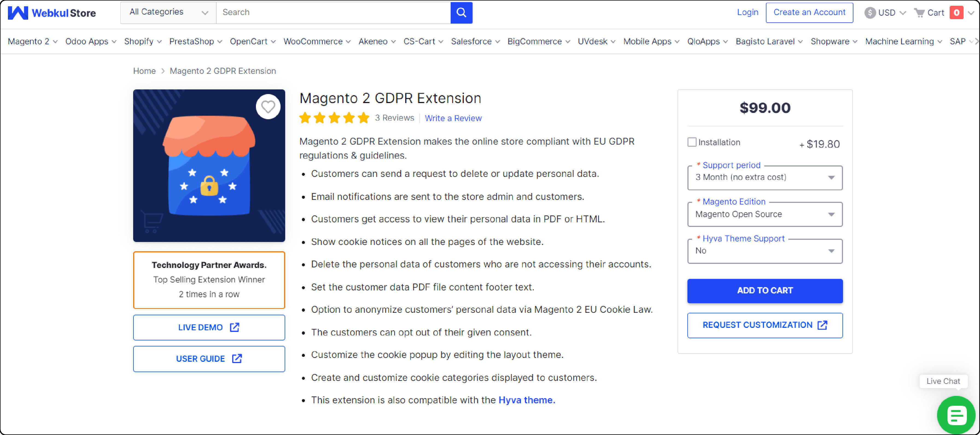Expand the Magento Edition dropdown
Screen dimensions: 980x435
[765, 214]
